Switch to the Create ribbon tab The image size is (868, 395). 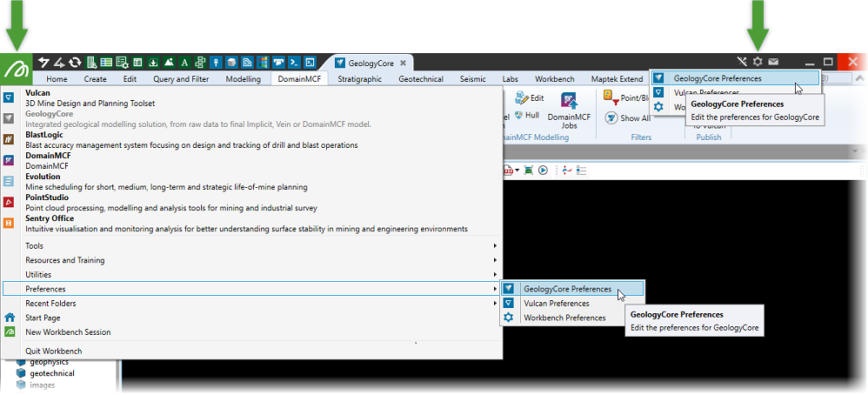point(95,79)
